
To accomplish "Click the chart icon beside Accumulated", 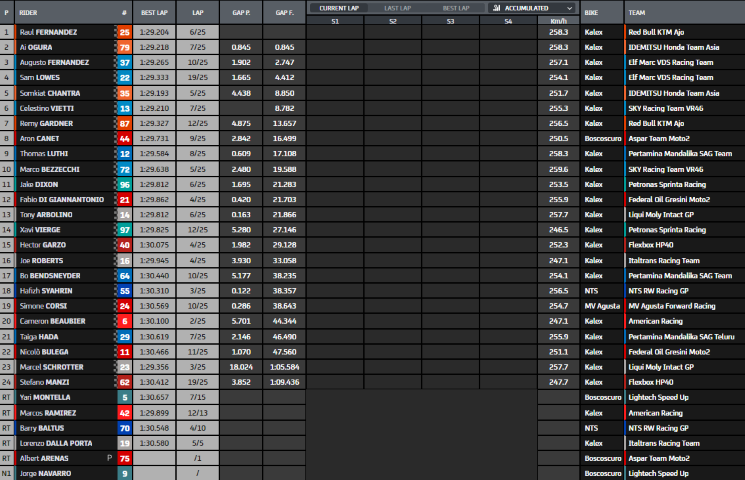I will pyautogui.click(x=496, y=8).
